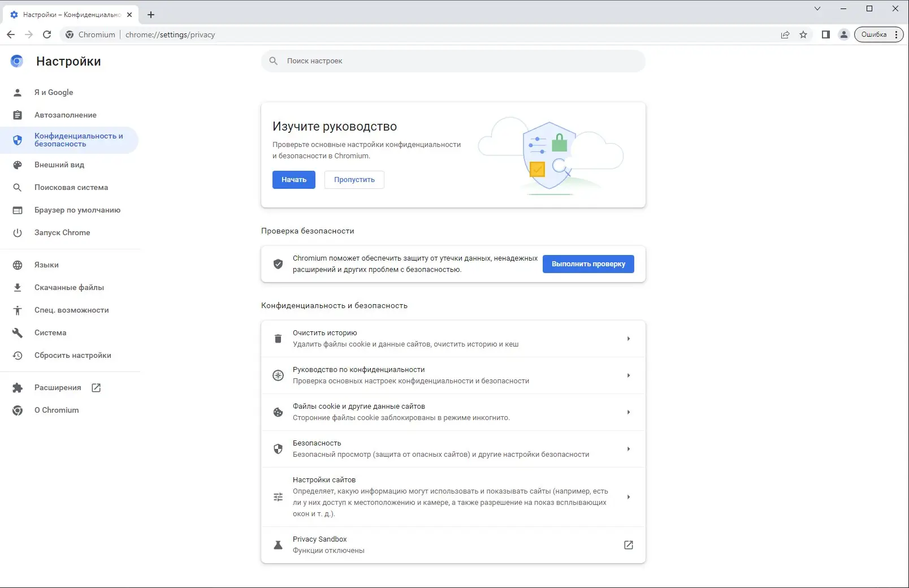Expand the Безопасность section arrow
Image resolution: width=909 pixels, height=588 pixels.
click(629, 449)
